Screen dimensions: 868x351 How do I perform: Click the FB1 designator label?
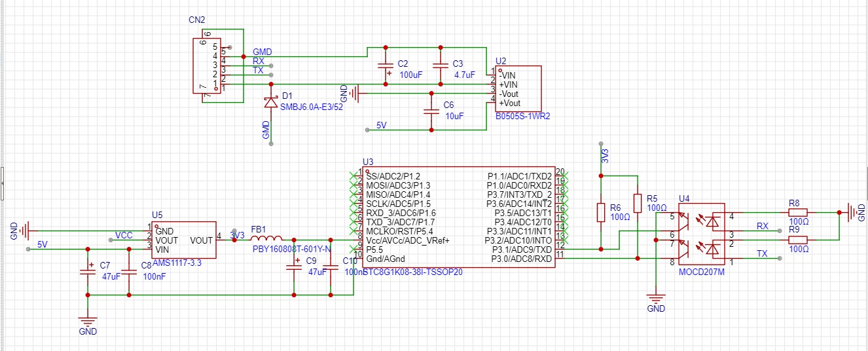(259, 229)
